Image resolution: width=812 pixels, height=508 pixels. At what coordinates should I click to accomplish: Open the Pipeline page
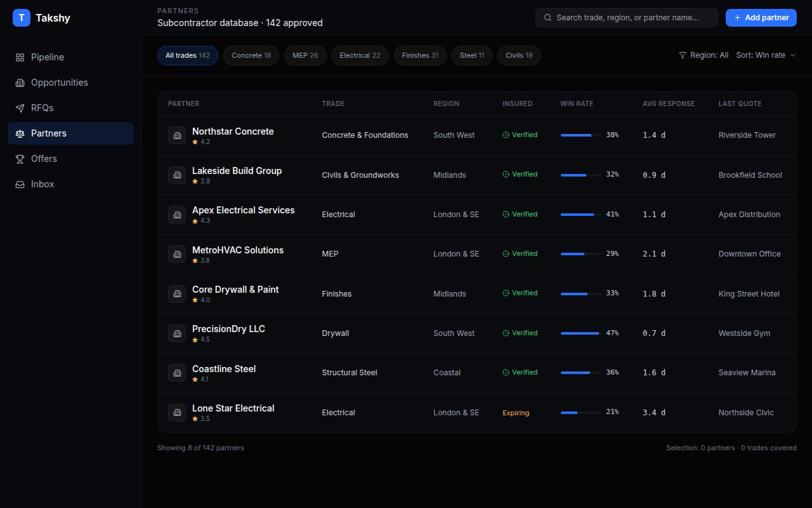pyautogui.click(x=70, y=57)
